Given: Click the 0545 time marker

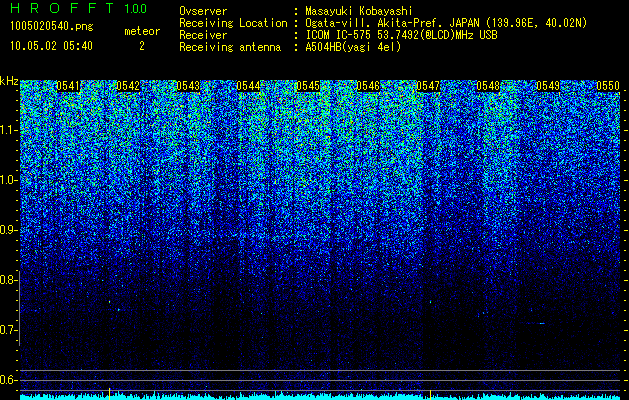Looking at the screenshot, I should (x=308, y=86).
